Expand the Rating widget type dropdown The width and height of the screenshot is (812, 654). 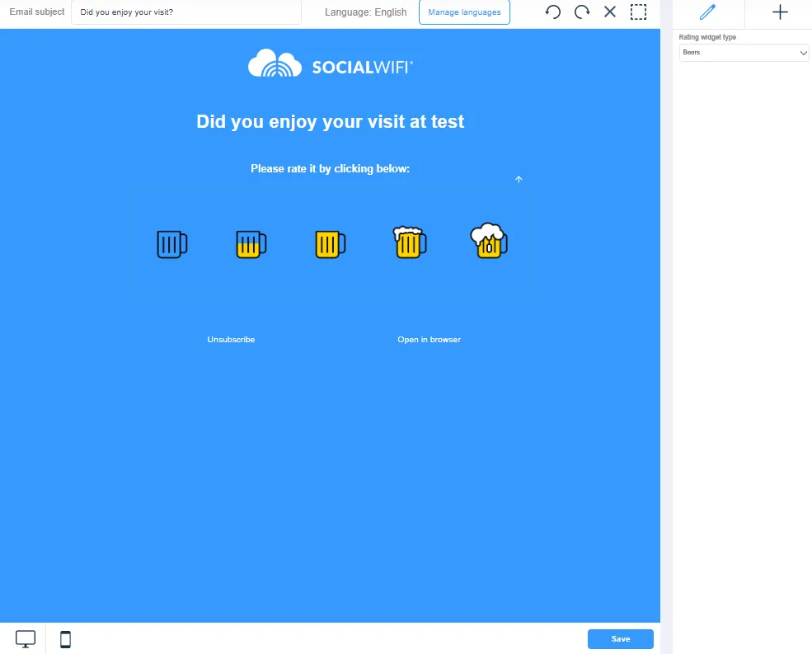744,53
